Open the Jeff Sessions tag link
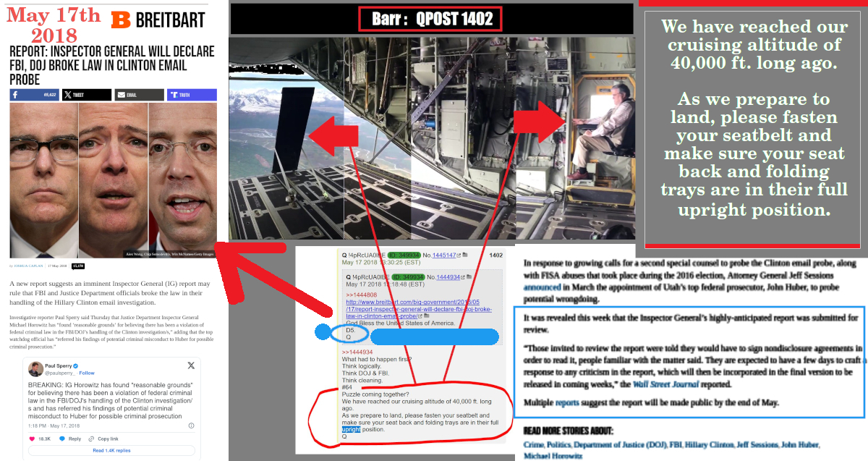The image size is (868, 461). coord(757,444)
